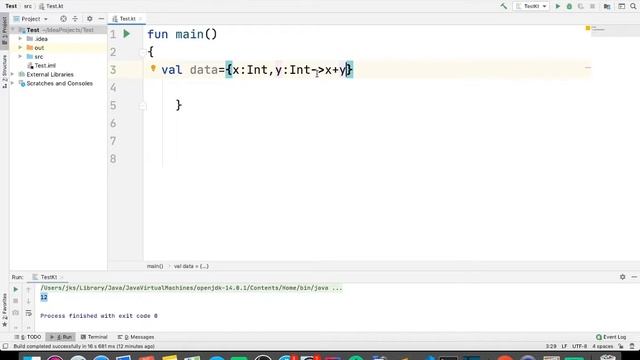Click the Collapse All icon in Project panel
Image resolution: width=640 pixels, height=360 pixels.
pyautogui.click(x=75, y=19)
